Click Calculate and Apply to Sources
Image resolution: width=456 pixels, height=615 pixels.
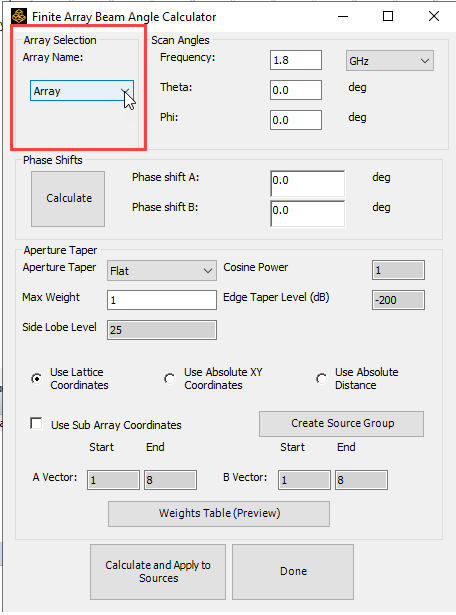click(158, 571)
